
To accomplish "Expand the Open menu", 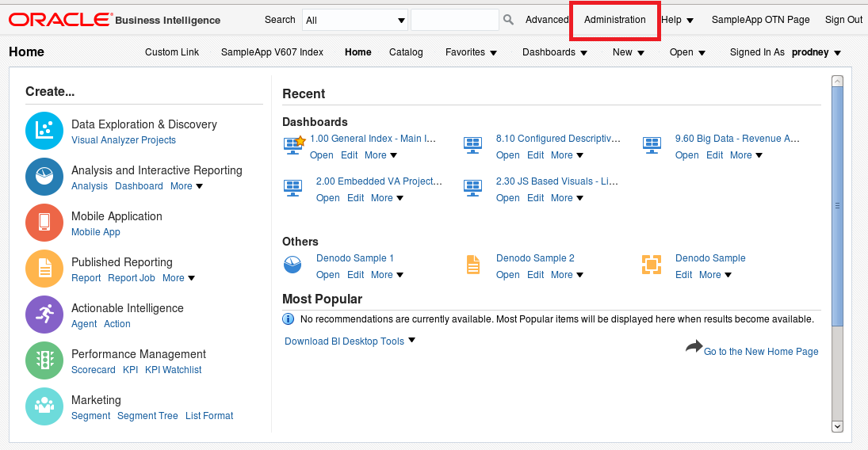I will pyautogui.click(x=687, y=52).
